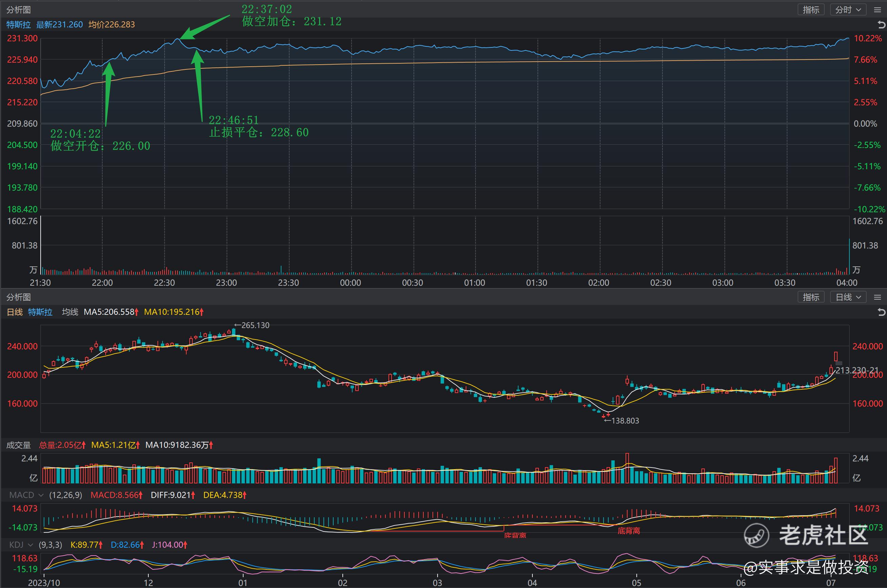The width and height of the screenshot is (887, 588).
Task: Click the 0.00% percentage axis label
Action: 865,124
